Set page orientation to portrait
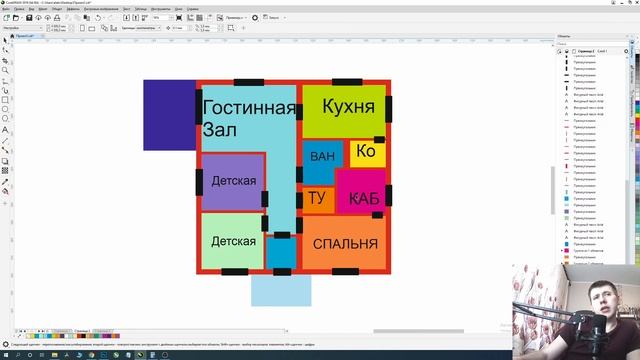Image resolution: width=640 pixels, height=360 pixels. (x=82, y=28)
